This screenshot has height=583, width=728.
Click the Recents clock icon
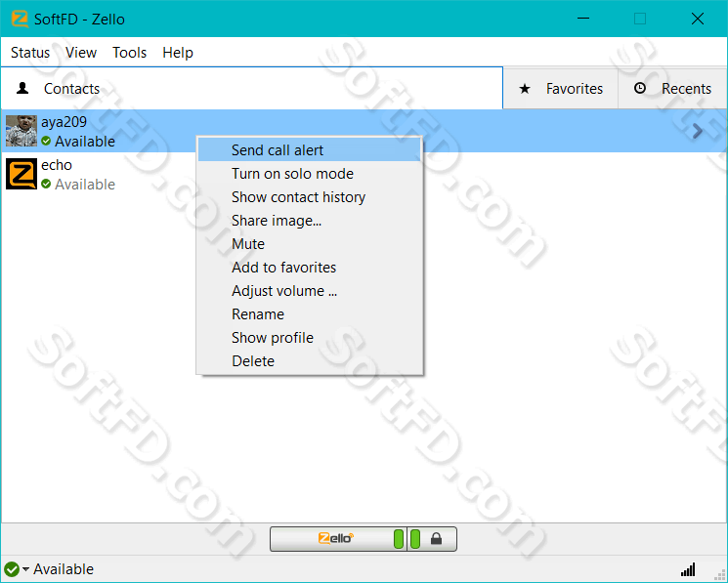pos(640,88)
